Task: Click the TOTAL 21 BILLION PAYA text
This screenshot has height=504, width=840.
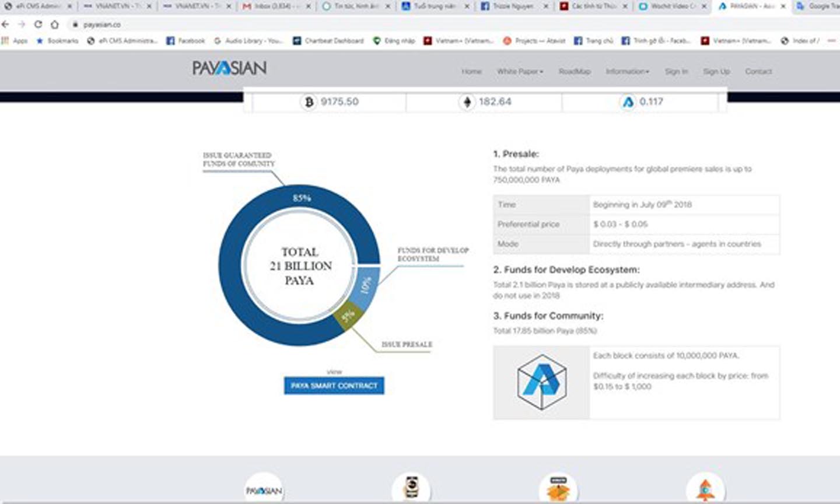Action: point(300,266)
